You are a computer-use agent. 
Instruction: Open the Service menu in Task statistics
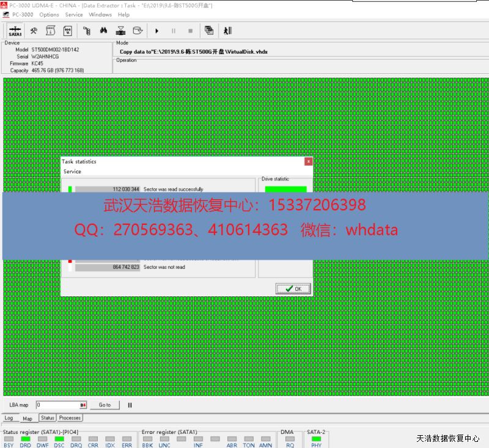[72, 172]
